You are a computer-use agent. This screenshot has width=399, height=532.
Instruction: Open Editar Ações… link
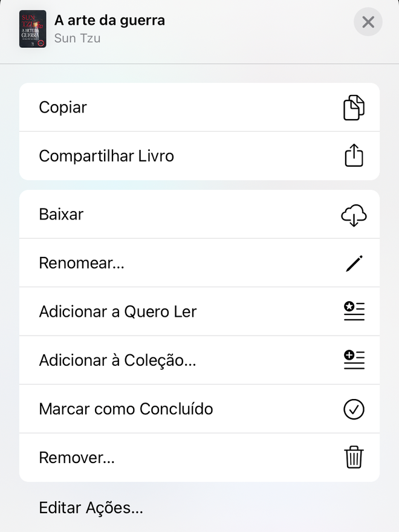pyautogui.click(x=91, y=508)
